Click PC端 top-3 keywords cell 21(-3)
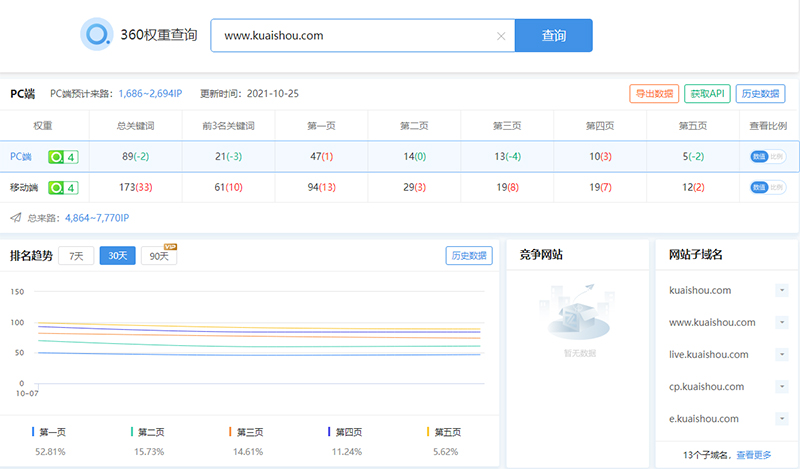 click(228, 157)
